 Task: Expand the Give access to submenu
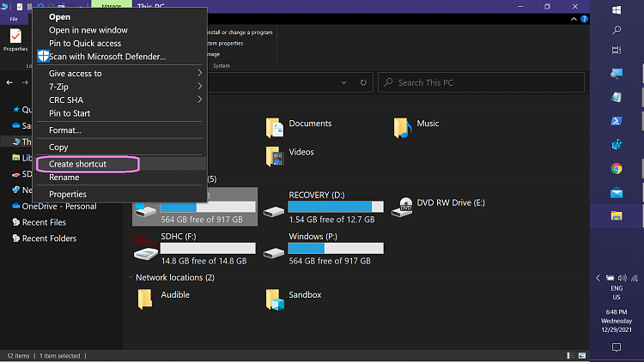pyautogui.click(x=119, y=74)
